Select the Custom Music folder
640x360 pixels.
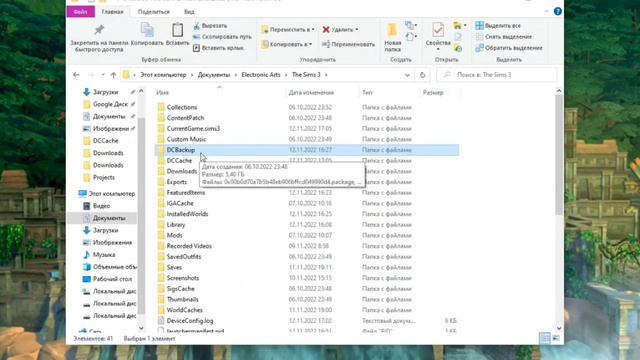coord(186,139)
